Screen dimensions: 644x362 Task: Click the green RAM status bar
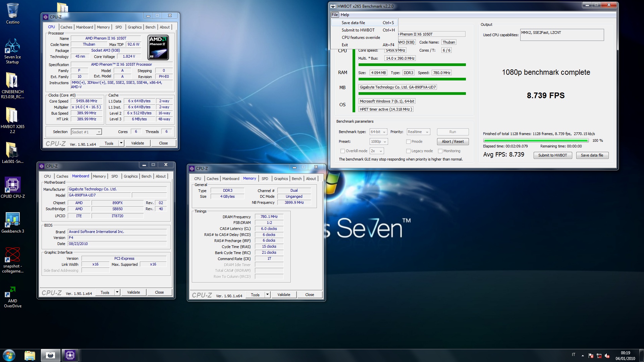(x=412, y=79)
